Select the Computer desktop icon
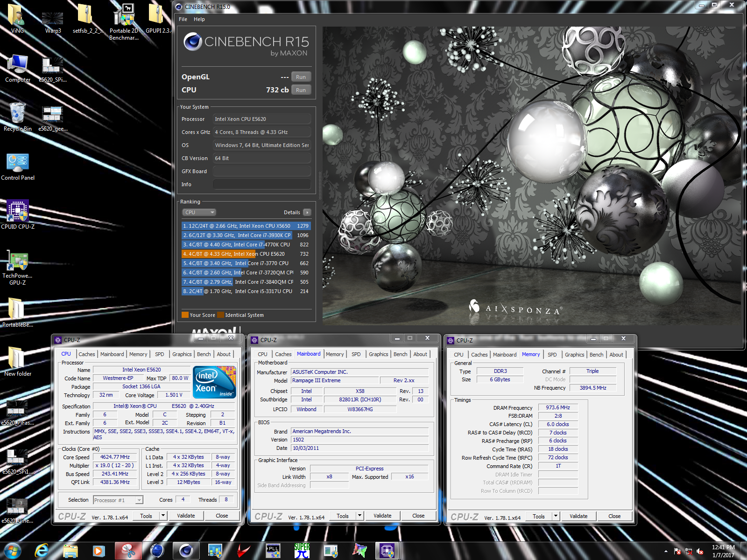Screen dimensions: 747x560 tap(18, 69)
